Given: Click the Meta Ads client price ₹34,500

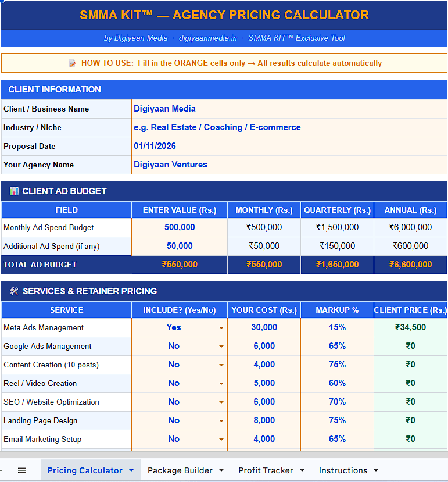Looking at the screenshot, I should pyautogui.click(x=410, y=327).
